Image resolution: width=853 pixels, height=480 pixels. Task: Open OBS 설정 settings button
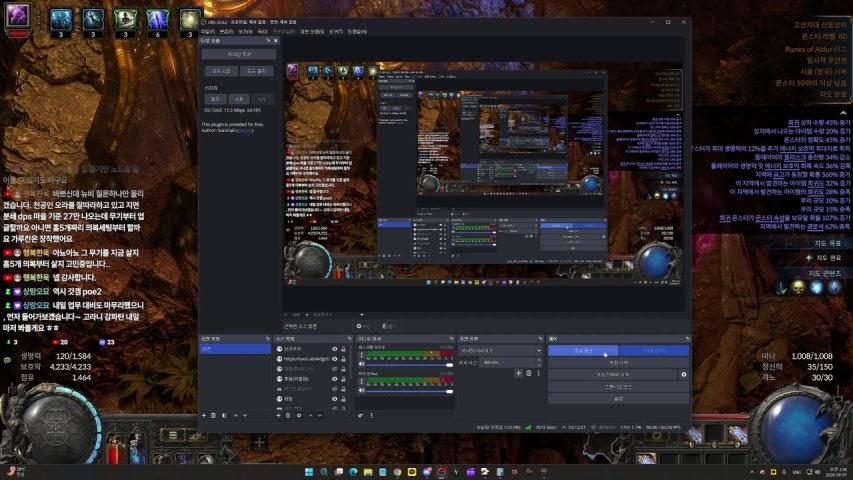(x=619, y=398)
